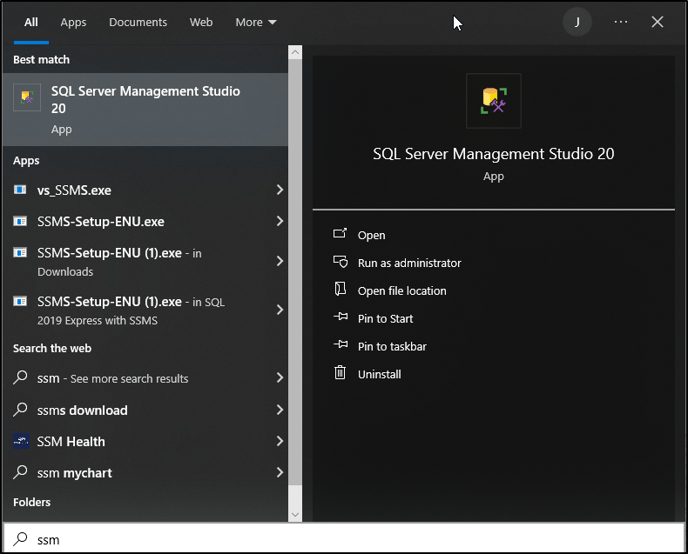This screenshot has width=688, height=554.
Task: Click the vs_SSMS.exe file icon
Action: pyautogui.click(x=20, y=189)
